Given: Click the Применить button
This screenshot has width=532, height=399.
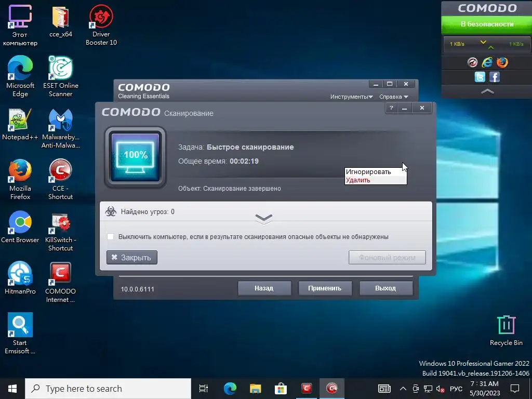Looking at the screenshot, I should (x=325, y=288).
